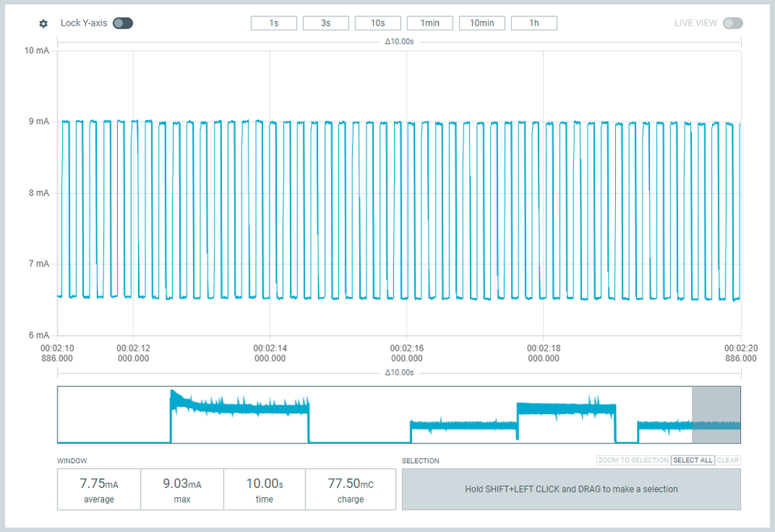Switch window to 1min
This screenshot has height=532, width=775.
coord(430,23)
